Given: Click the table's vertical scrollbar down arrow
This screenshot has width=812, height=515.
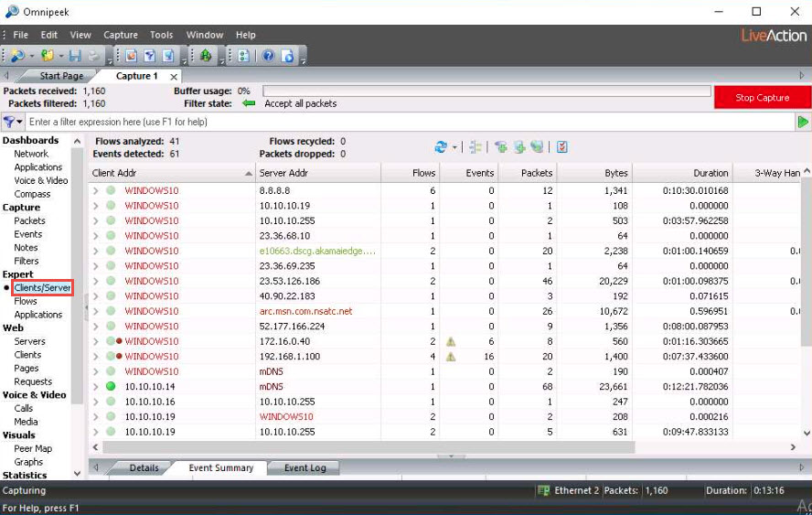Looking at the screenshot, I should click(807, 434).
